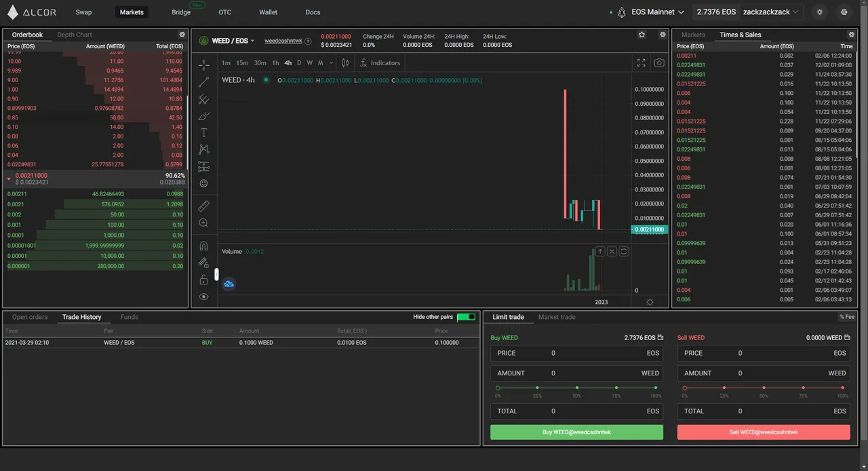Open the Funds tab
This screenshot has height=471, width=868.
pos(129,317)
